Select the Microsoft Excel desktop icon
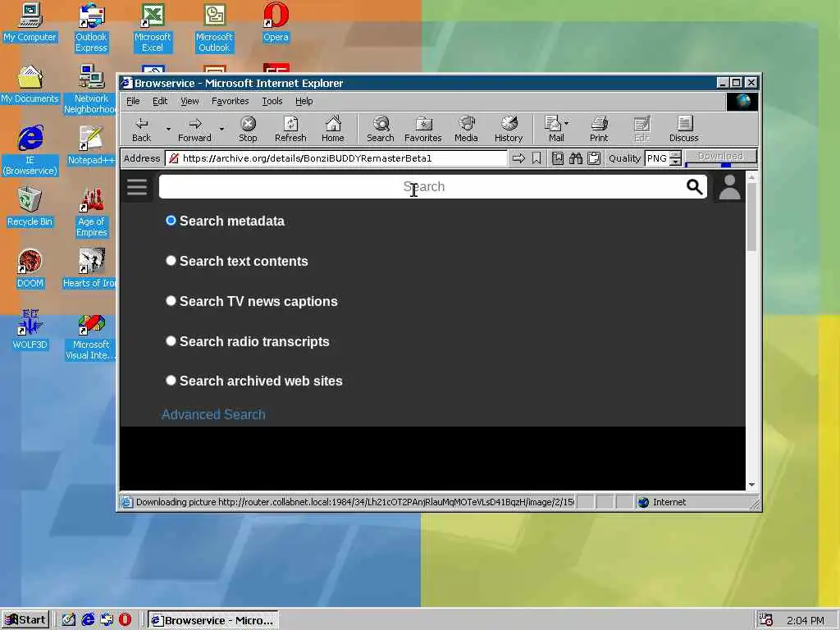 (x=153, y=28)
